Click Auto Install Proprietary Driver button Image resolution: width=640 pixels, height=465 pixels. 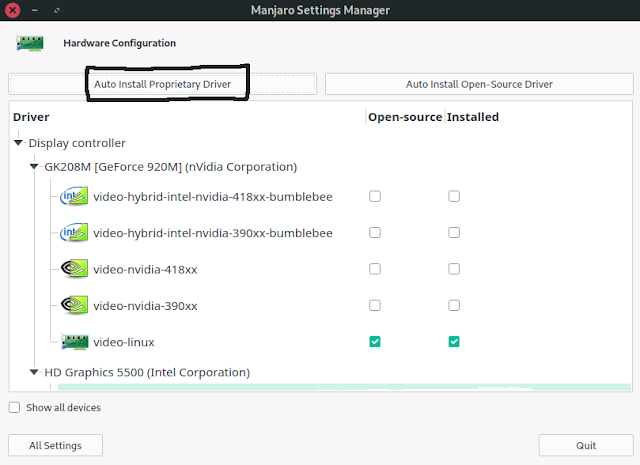(x=162, y=84)
